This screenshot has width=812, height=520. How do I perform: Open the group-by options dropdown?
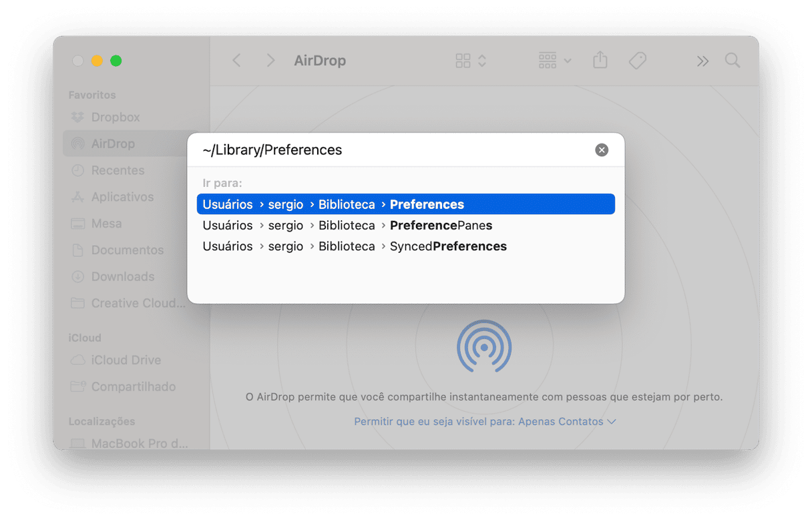[x=554, y=61]
